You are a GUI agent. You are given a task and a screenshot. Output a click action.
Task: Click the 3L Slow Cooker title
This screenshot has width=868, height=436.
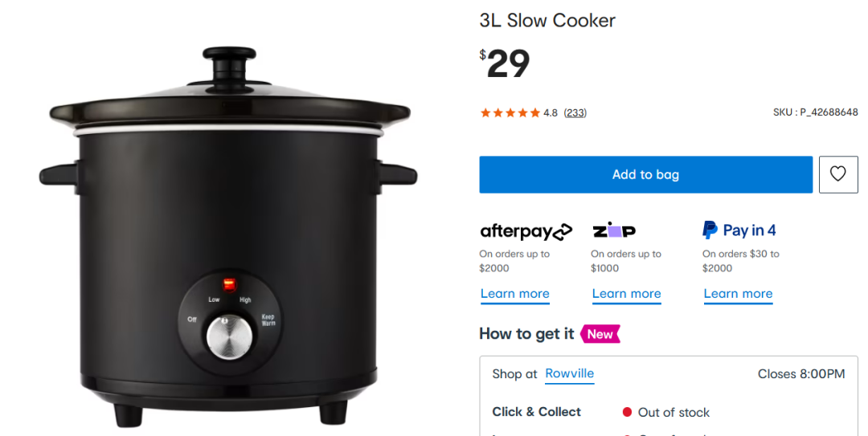click(547, 20)
